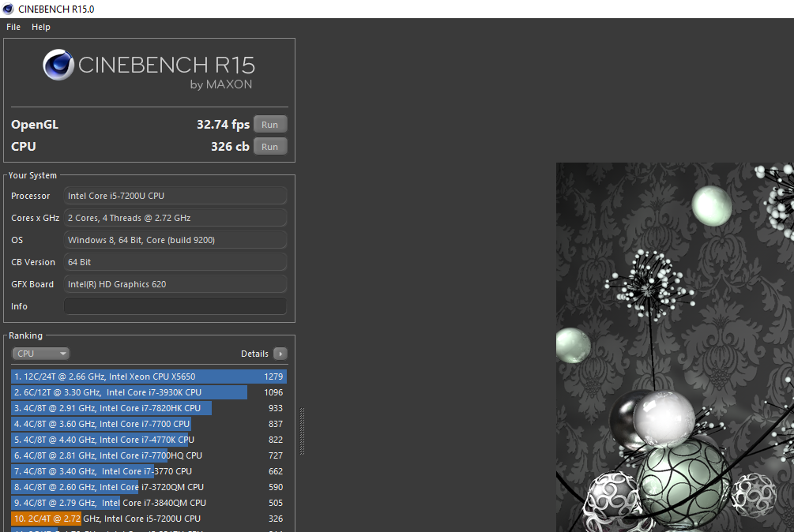Run the OpenGL benchmark
The width and height of the screenshot is (794, 532).
click(x=270, y=125)
